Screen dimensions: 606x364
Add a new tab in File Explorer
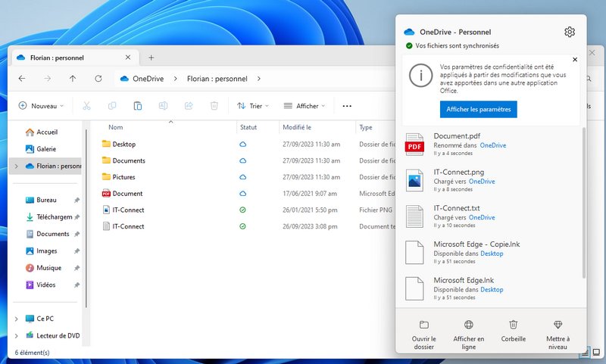coord(151,58)
